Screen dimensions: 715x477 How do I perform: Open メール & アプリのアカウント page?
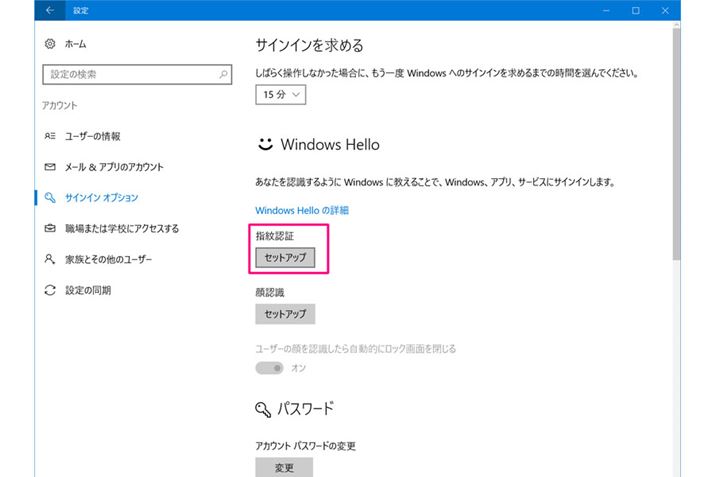[x=114, y=167]
